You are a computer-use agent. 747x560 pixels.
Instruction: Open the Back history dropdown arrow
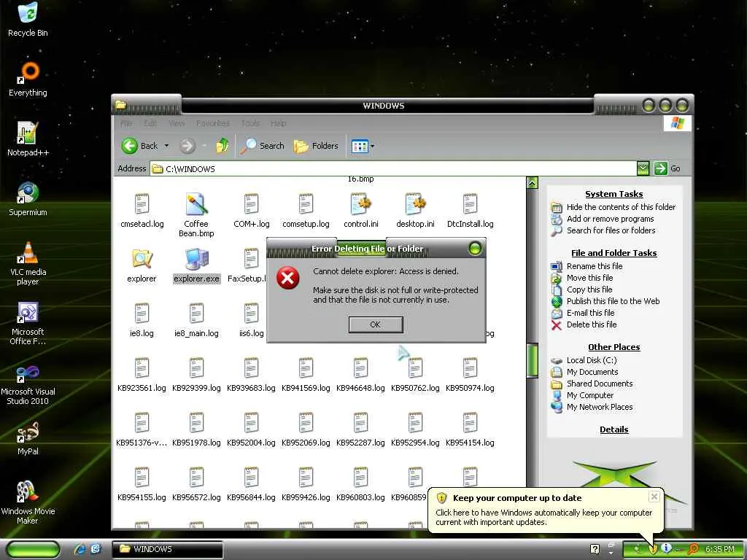[166, 146]
